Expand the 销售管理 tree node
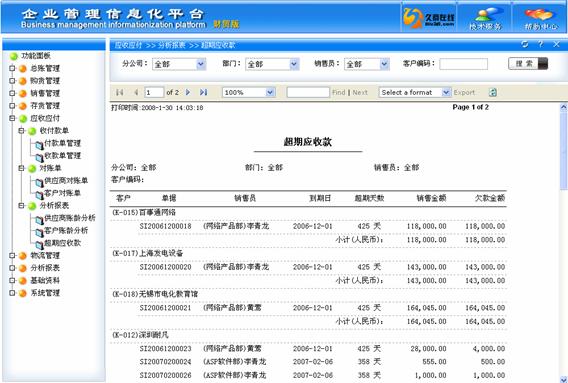This screenshot has height=383, width=568. click(12, 93)
